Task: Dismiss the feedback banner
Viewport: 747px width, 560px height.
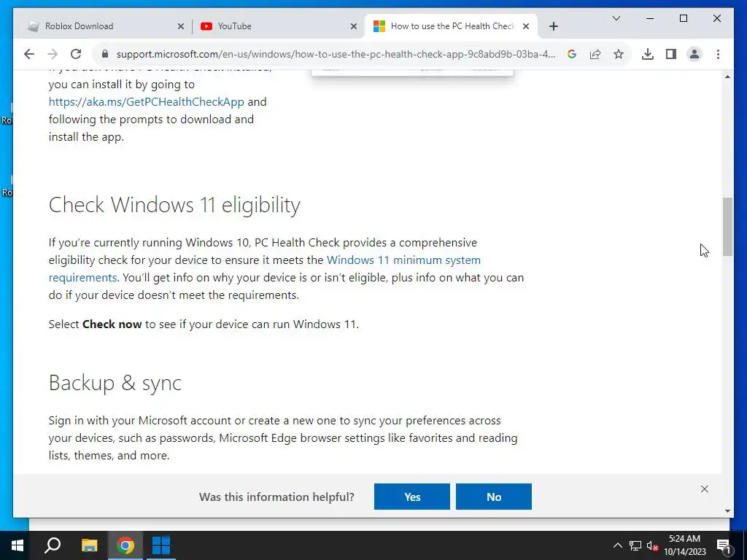Action: point(704,489)
